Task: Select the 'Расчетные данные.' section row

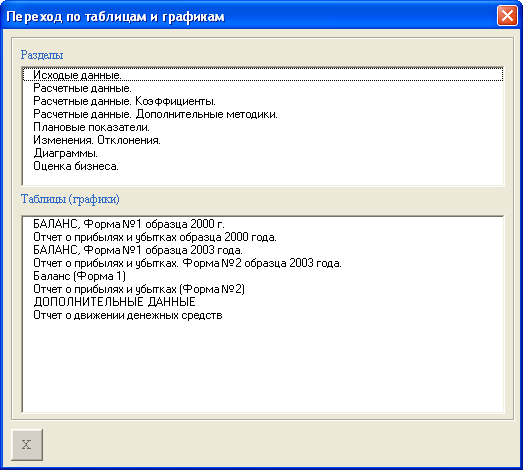Action: (x=263, y=88)
